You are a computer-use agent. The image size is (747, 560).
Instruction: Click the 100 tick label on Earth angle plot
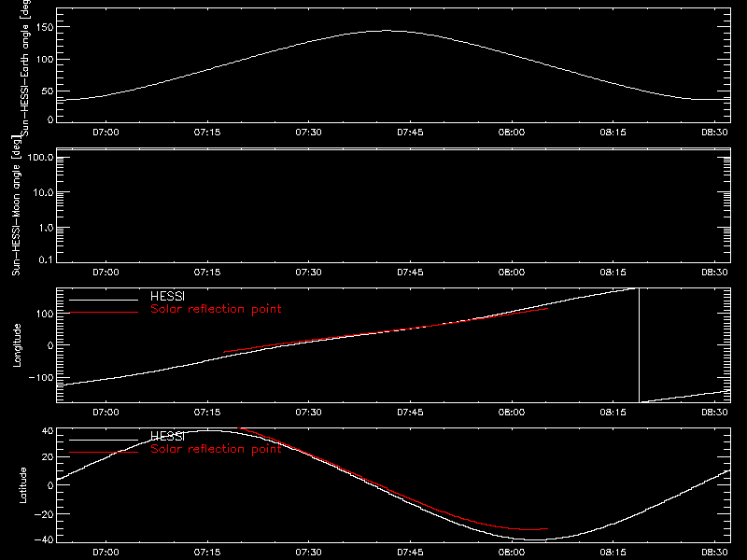pyautogui.click(x=45, y=60)
